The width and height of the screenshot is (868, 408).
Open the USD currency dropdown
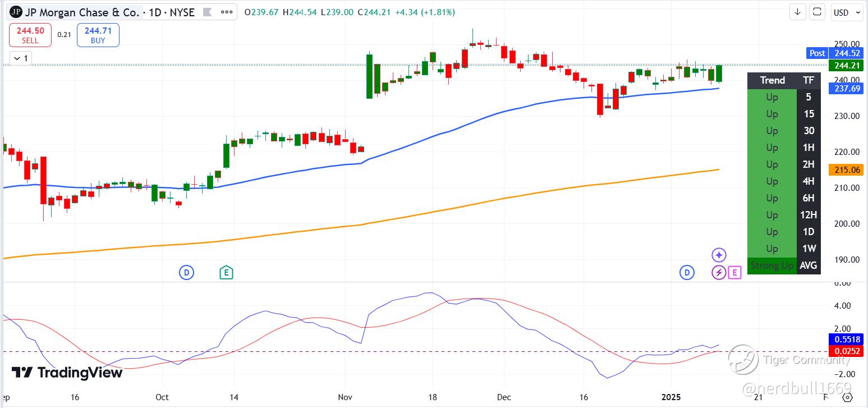click(x=847, y=12)
